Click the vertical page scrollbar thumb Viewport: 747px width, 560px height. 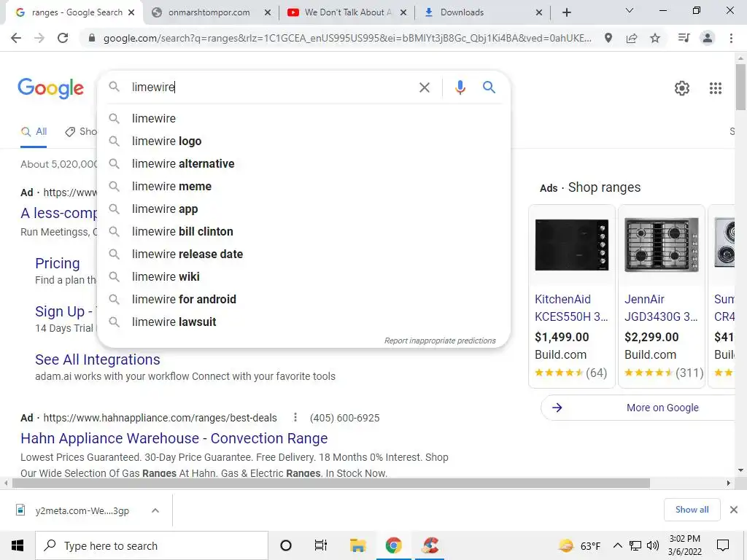740,87
